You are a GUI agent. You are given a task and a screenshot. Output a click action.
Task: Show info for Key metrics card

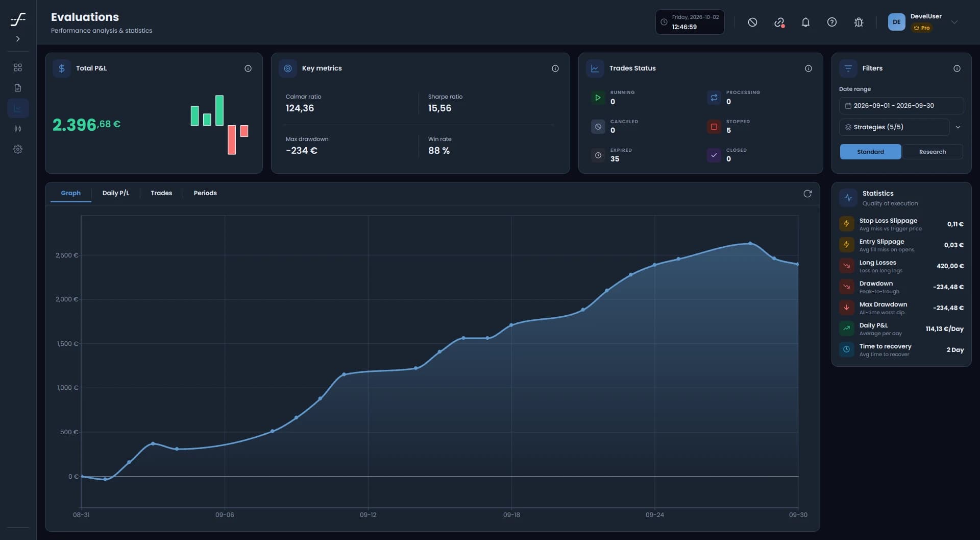point(555,68)
